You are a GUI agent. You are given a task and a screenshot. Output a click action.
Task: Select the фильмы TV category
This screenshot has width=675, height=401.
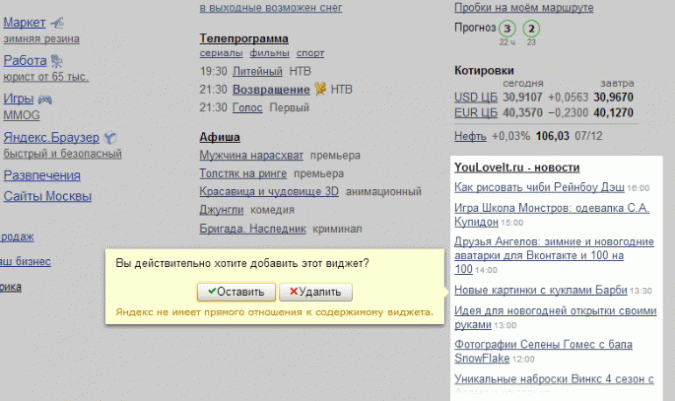coord(269,53)
